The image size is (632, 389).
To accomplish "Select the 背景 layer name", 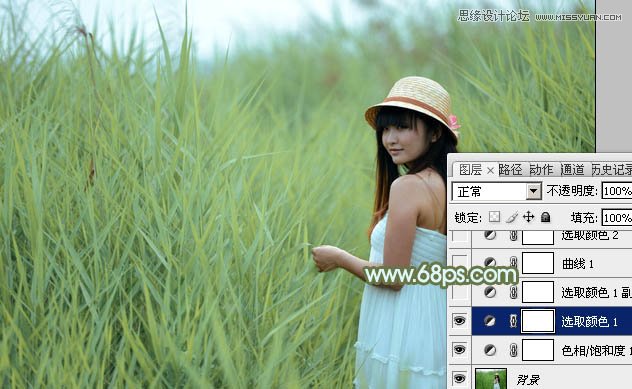I will click(x=528, y=379).
